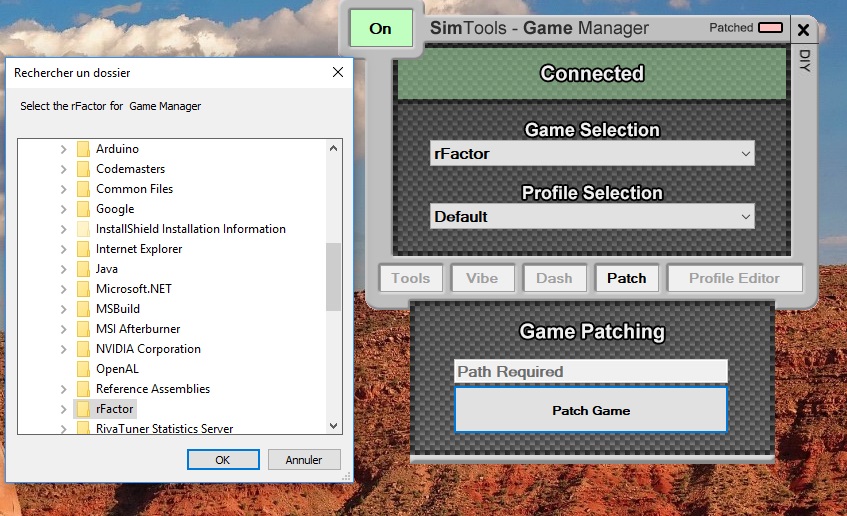Expand the MSI Afterburner folder node

(64, 329)
